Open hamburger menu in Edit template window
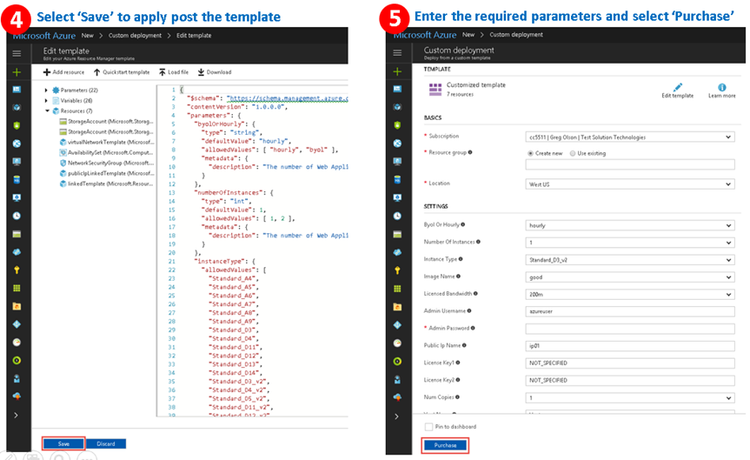 point(17,54)
